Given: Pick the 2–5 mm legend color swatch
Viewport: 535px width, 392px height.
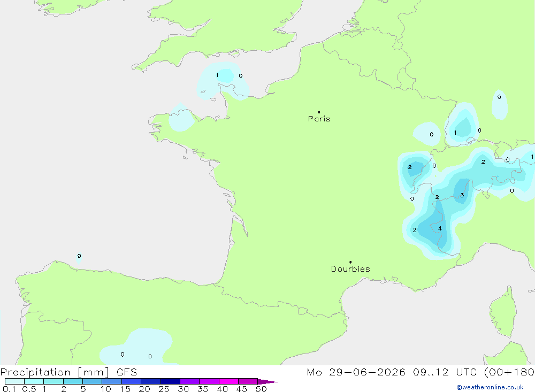Looking at the screenshot, I should [73, 381].
